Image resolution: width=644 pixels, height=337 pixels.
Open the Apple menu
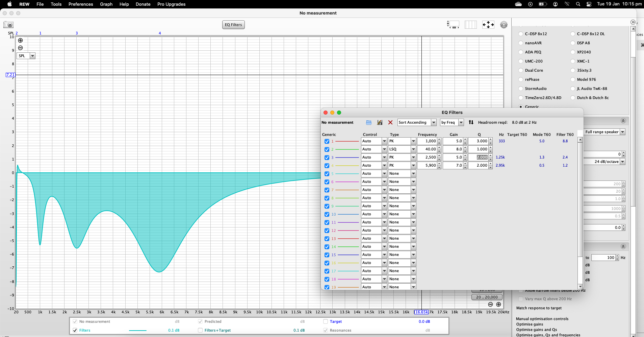[9, 4]
